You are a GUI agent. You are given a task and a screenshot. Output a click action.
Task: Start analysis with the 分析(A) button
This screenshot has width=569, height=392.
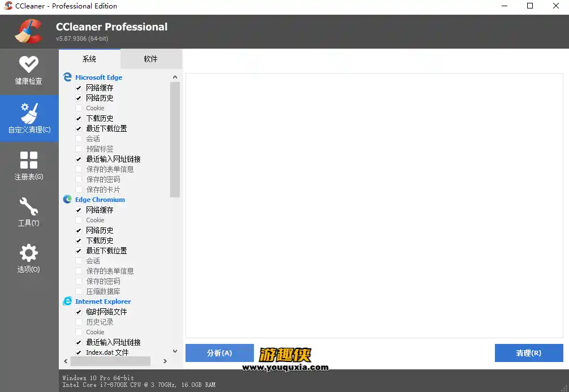pos(219,353)
